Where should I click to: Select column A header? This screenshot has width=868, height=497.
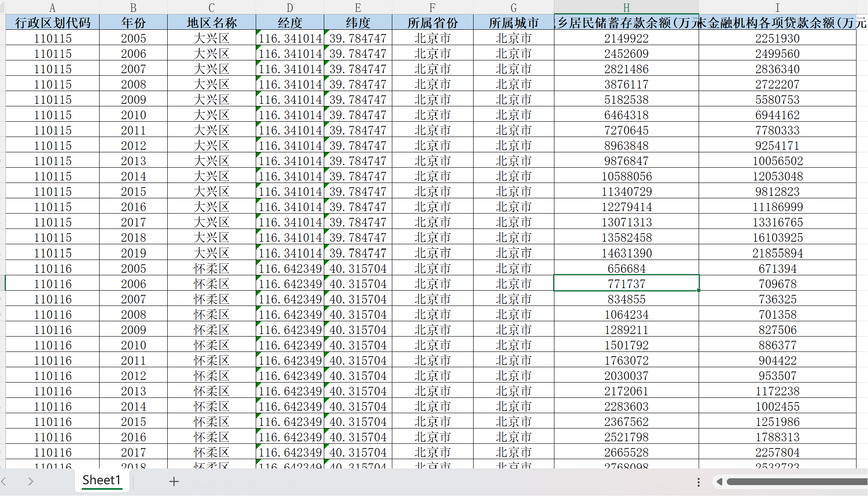tap(52, 8)
